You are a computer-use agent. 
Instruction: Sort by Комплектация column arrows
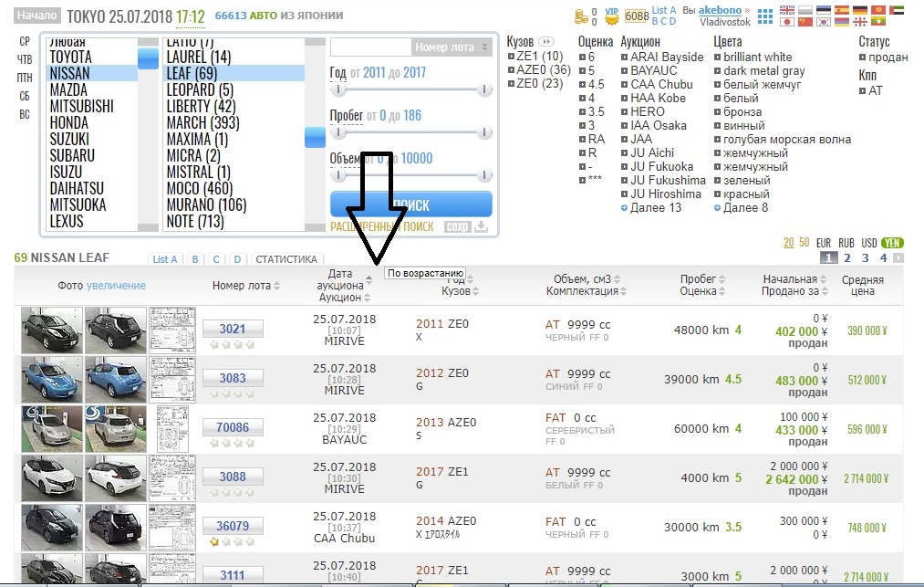(624, 291)
